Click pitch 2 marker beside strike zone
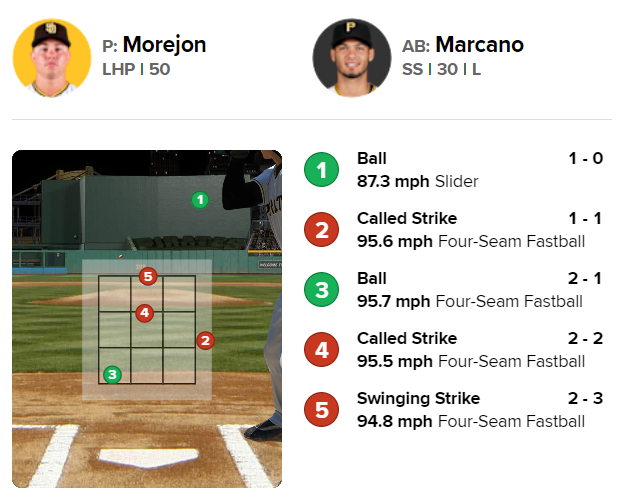Screen dimensions: 622x502 [x=205, y=341]
